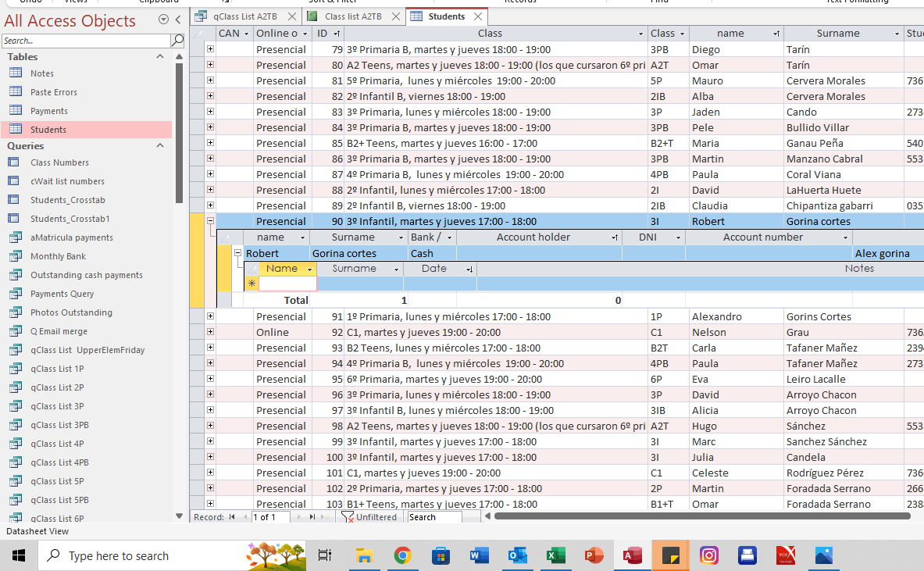The height and width of the screenshot is (571, 924).
Task: Expand subdatasheet for record 79 Diego
Action: click(210, 49)
